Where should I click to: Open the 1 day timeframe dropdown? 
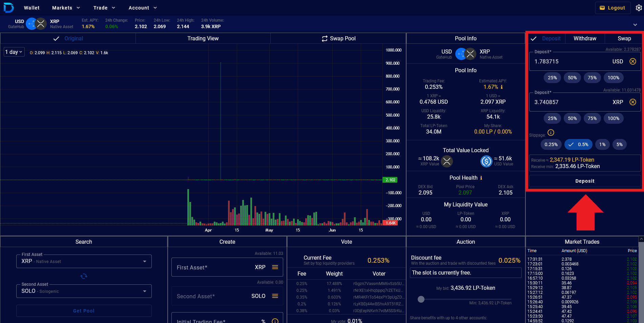click(14, 52)
